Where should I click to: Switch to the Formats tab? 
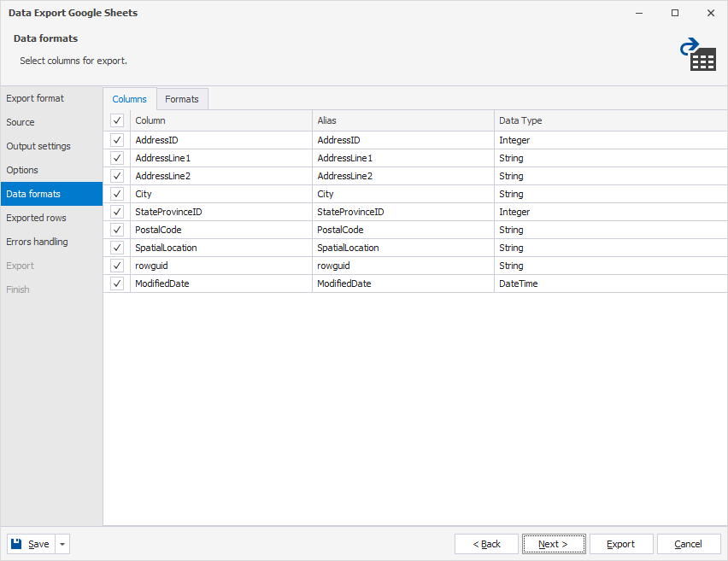click(x=182, y=99)
